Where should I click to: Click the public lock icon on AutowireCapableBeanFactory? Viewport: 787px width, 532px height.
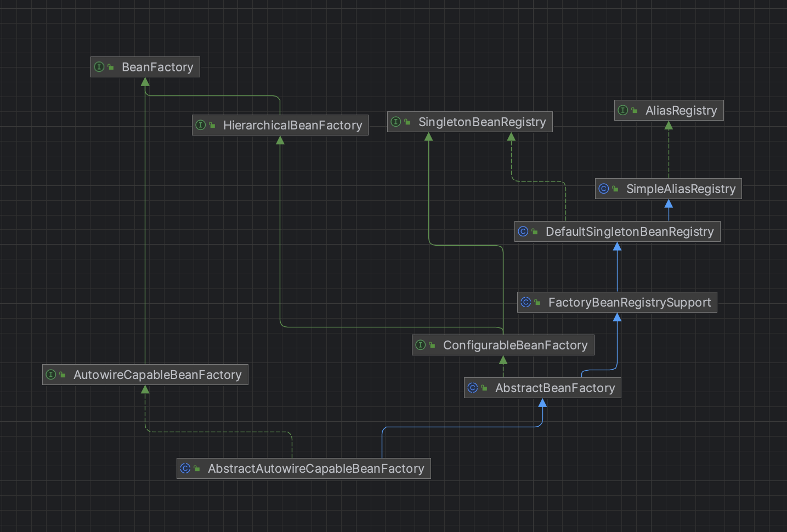point(63,375)
